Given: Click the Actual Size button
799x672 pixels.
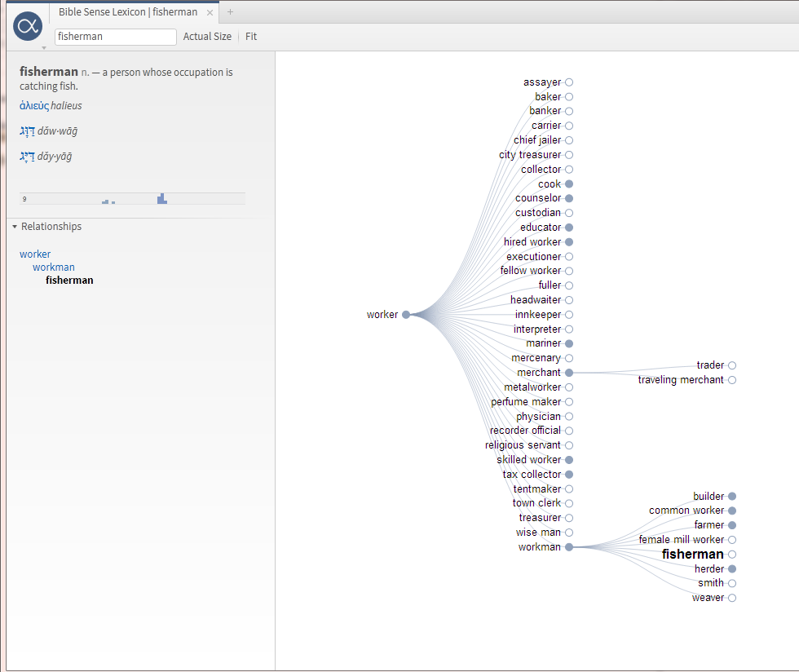Looking at the screenshot, I should pyautogui.click(x=207, y=36).
